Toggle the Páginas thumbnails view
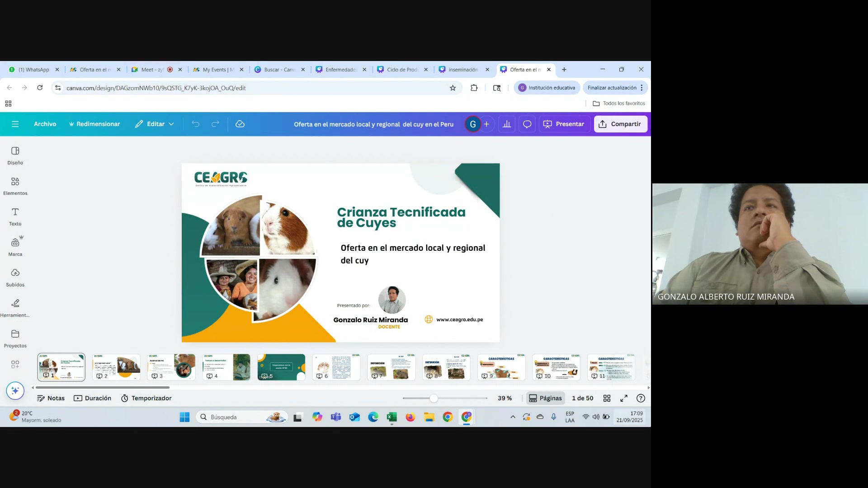The height and width of the screenshot is (488, 868). [546, 398]
